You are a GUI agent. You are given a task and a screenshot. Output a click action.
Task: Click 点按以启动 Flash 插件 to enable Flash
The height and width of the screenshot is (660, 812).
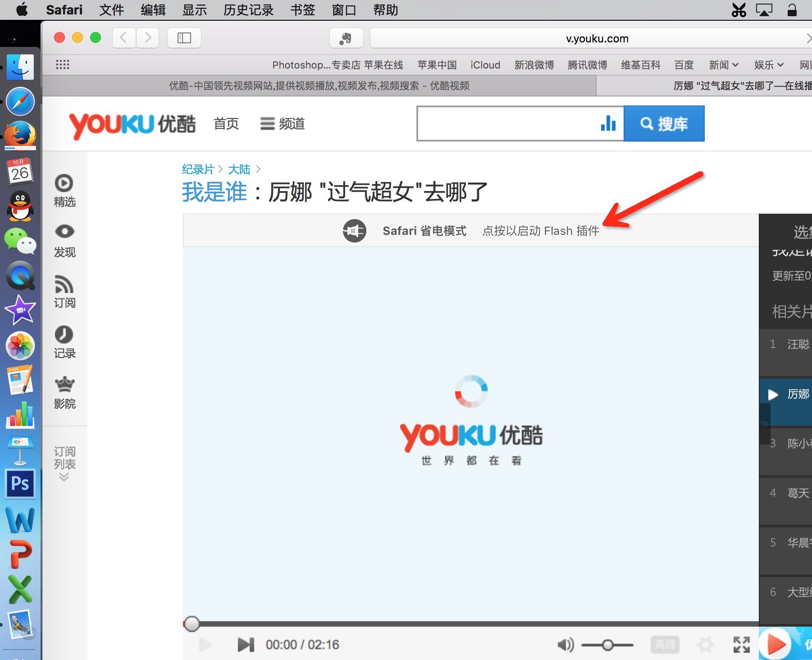point(541,231)
